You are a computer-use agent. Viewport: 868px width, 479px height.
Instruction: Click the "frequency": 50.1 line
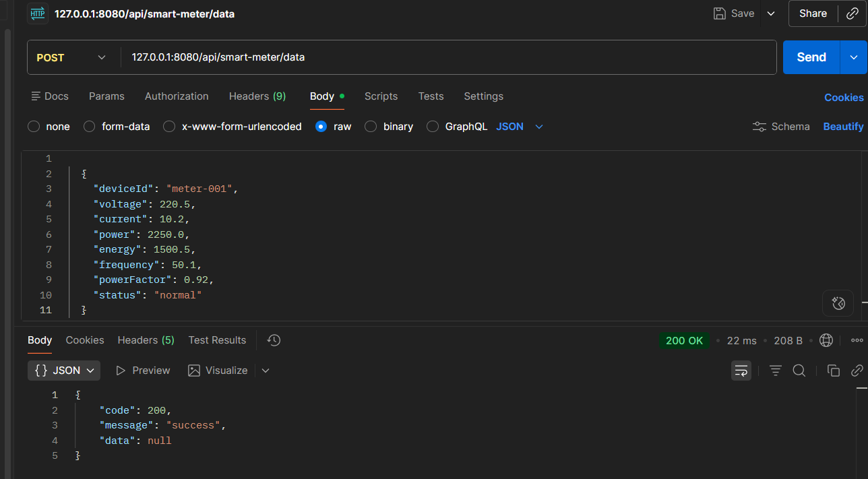[x=148, y=265]
